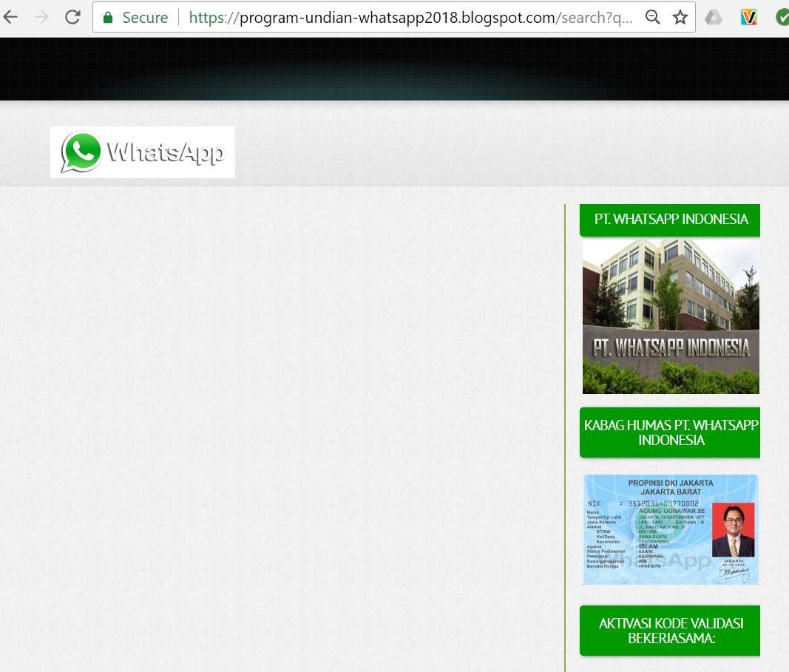The image size is (789, 672).
Task: Click the green checkmark extension icon
Action: (x=782, y=18)
